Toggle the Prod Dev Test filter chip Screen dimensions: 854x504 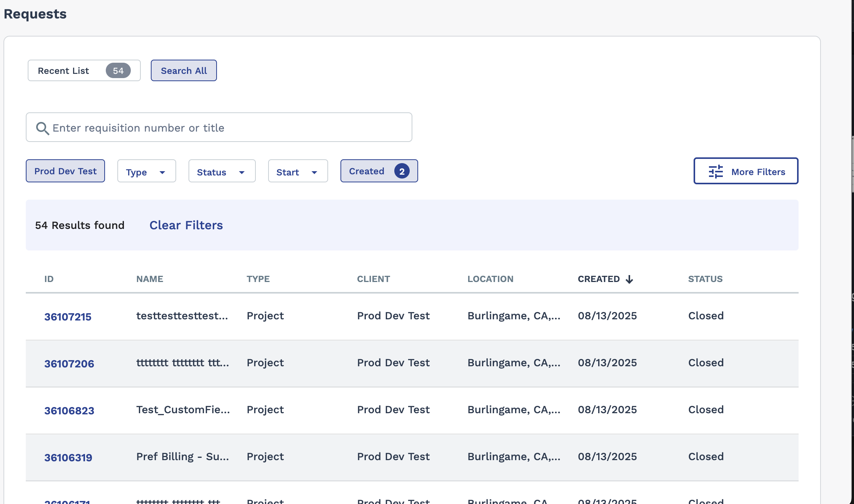click(x=65, y=171)
